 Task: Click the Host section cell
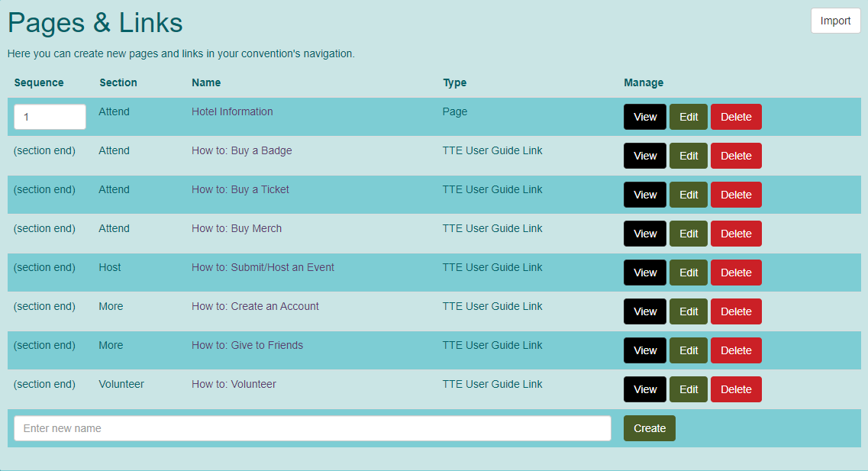tap(110, 267)
